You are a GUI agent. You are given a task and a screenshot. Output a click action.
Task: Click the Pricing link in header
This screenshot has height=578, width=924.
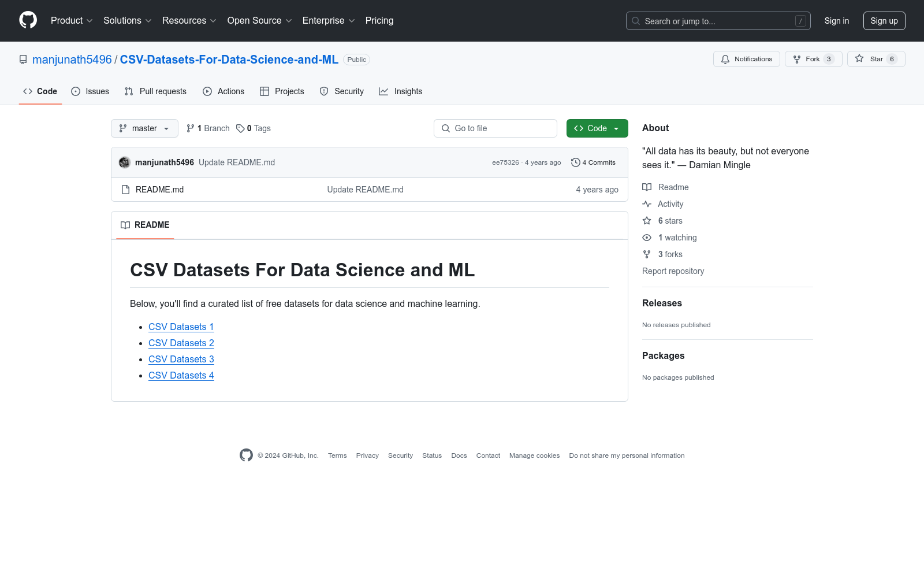pyautogui.click(x=379, y=21)
